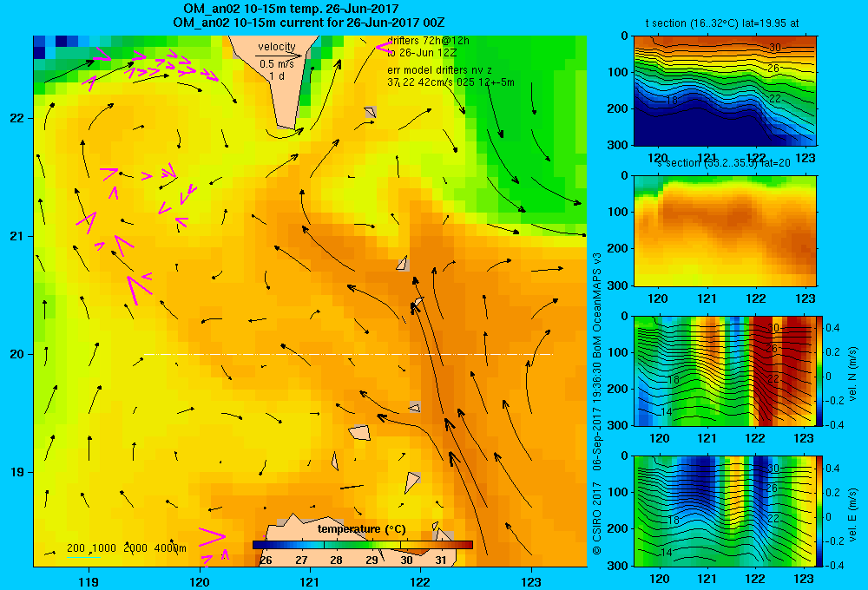Click the map title OM_an02 10-15m temp.
This screenshot has height=590, width=868.
(291, 9)
